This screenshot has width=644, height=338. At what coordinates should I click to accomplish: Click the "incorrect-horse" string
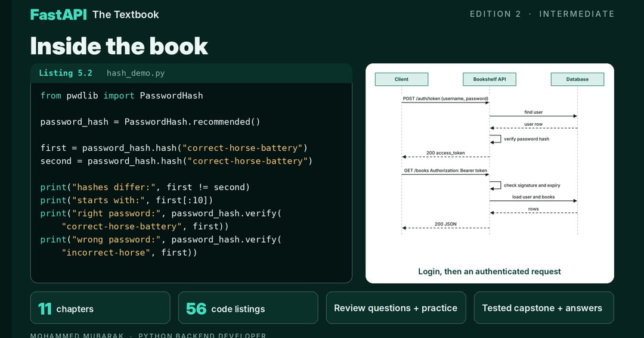[106, 253]
